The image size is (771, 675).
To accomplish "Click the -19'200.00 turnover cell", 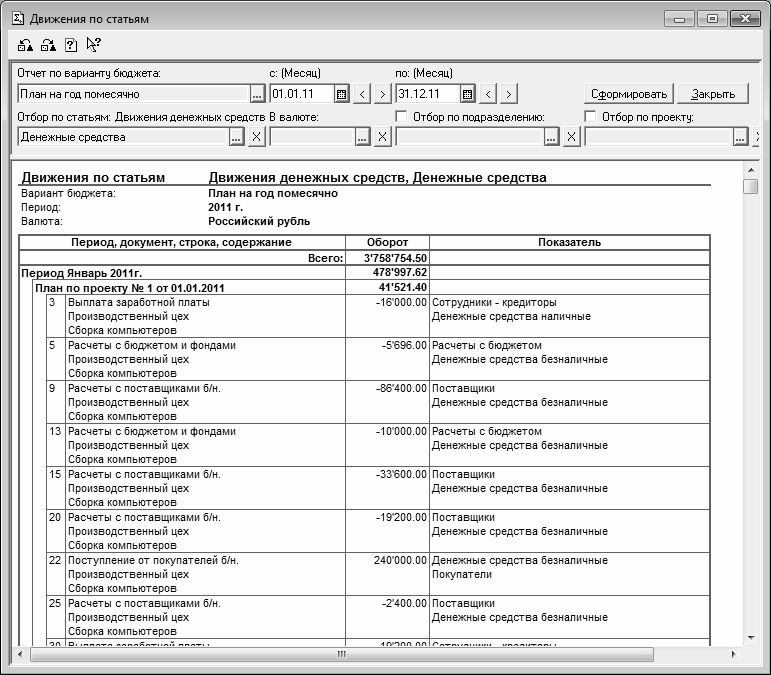I will pos(387,531).
